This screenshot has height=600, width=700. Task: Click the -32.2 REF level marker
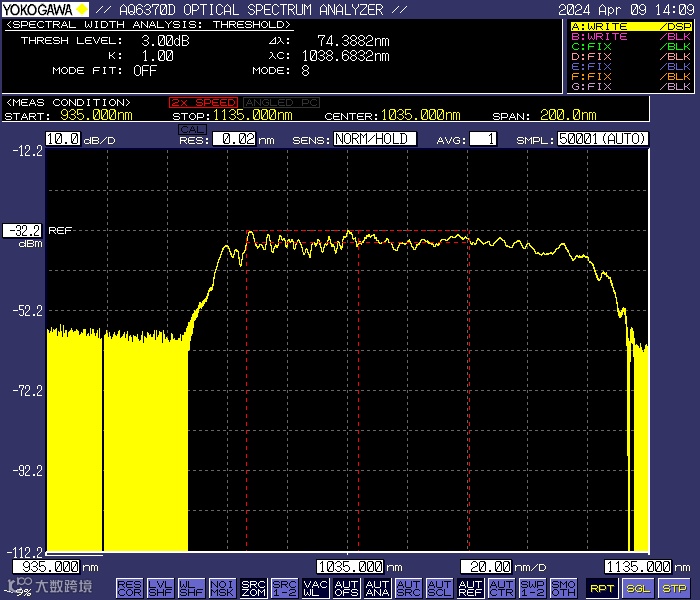click(x=23, y=230)
